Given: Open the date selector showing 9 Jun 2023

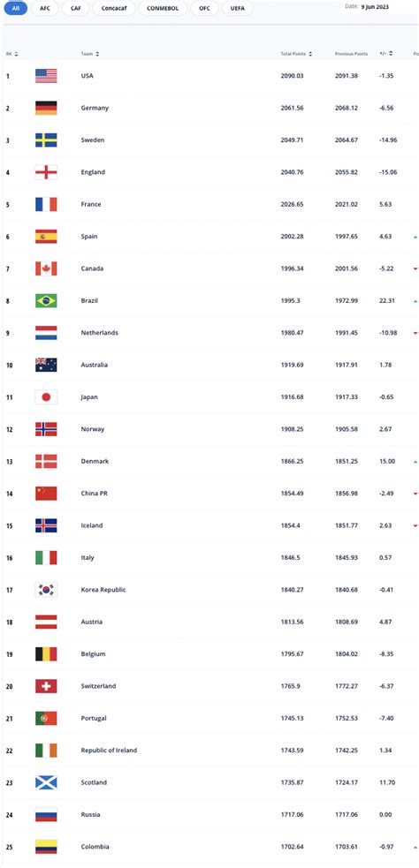Looking at the screenshot, I should [x=375, y=6].
